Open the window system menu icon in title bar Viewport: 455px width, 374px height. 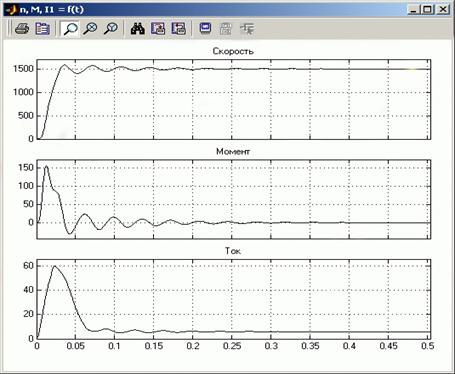(11, 10)
